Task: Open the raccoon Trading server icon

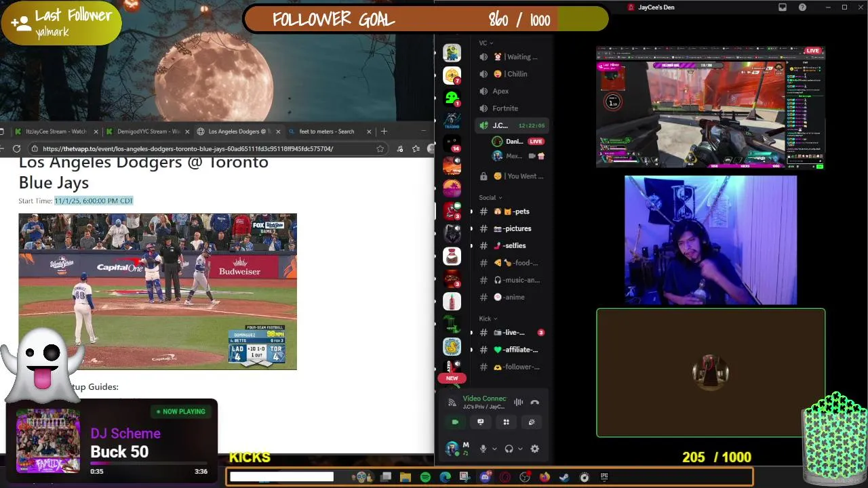Action: click(452, 121)
